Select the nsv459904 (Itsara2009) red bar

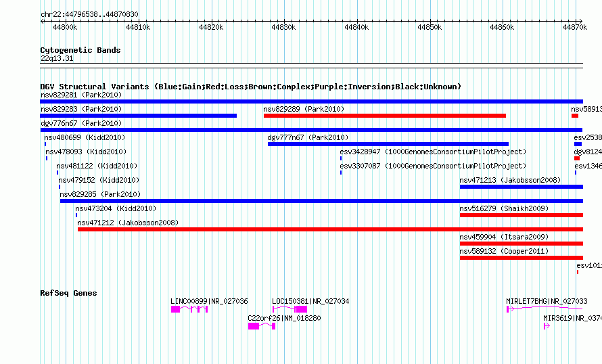click(522, 244)
